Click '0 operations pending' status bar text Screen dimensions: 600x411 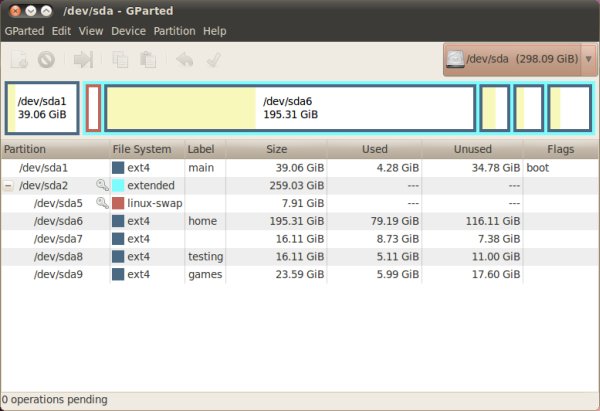tap(54, 400)
